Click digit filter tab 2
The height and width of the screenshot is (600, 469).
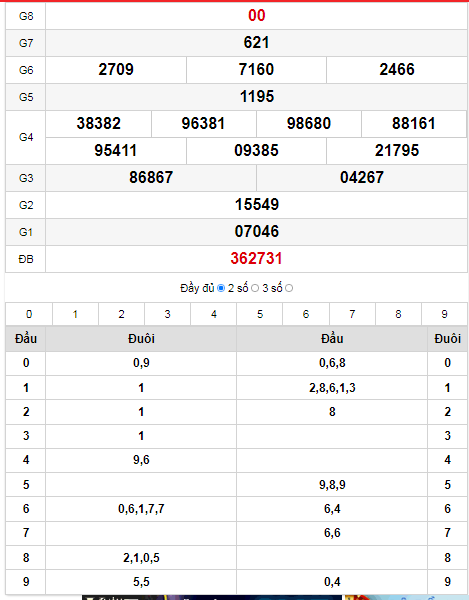(122, 314)
